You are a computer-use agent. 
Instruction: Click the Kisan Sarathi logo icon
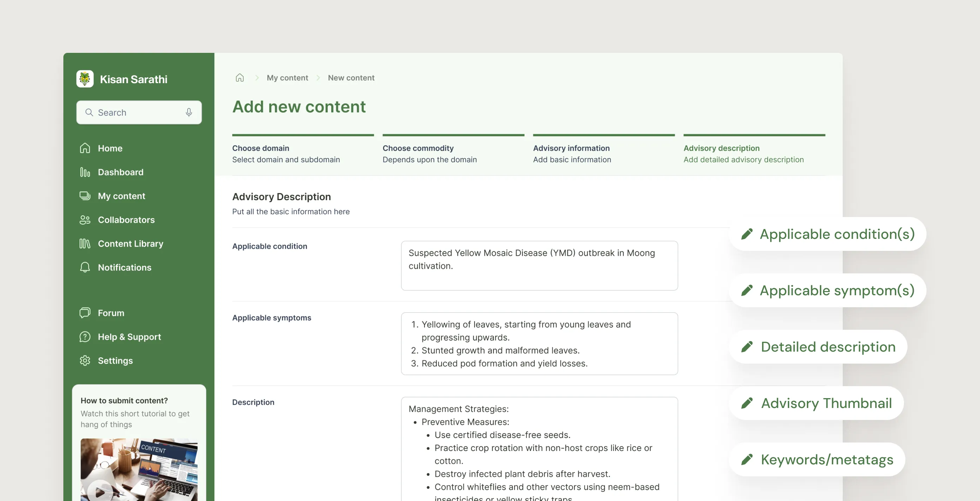coord(84,79)
